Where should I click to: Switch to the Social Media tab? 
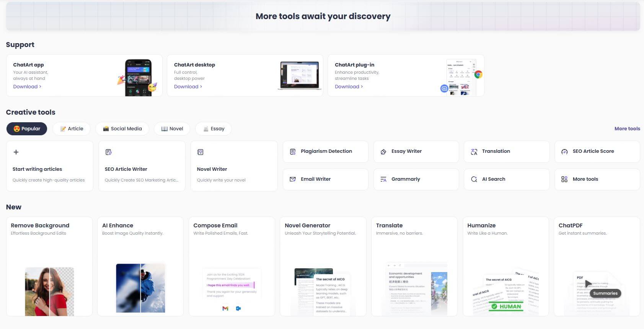(x=122, y=129)
